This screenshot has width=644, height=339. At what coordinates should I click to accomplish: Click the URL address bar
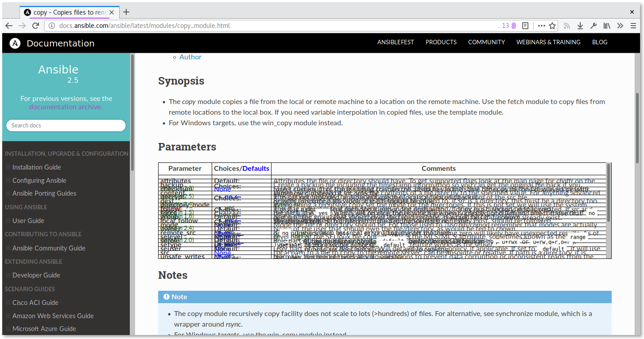[270, 26]
